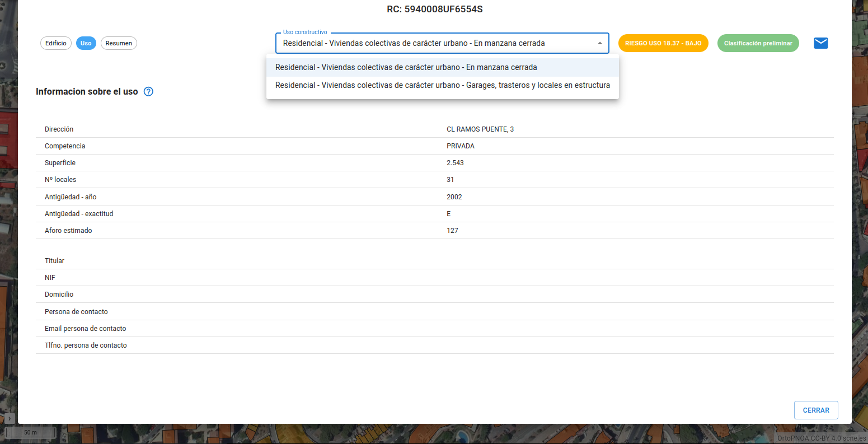This screenshot has height=444, width=868.
Task: Expand the side panel chevron at bottom-left
Action: (10, 418)
